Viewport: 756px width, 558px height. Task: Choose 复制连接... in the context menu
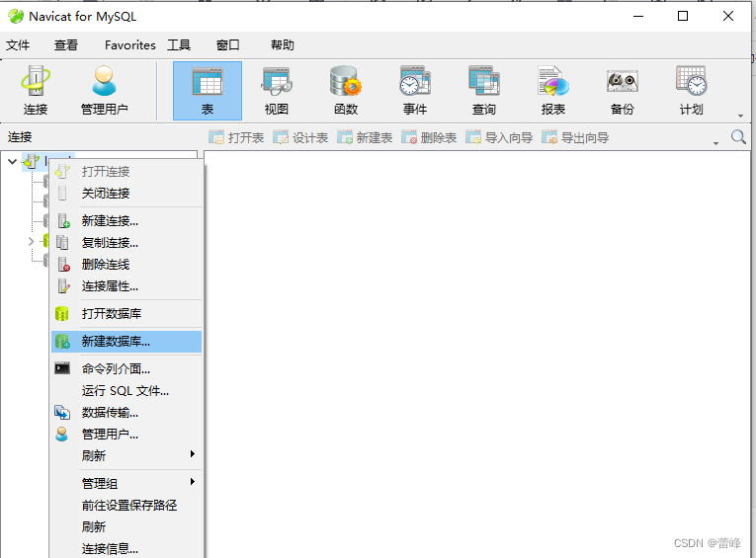click(x=126, y=242)
